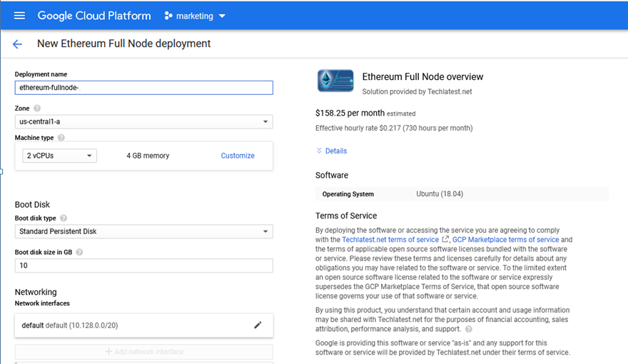The width and height of the screenshot is (628, 364).
Task: Open the hamburger navigation menu
Action: tap(19, 16)
